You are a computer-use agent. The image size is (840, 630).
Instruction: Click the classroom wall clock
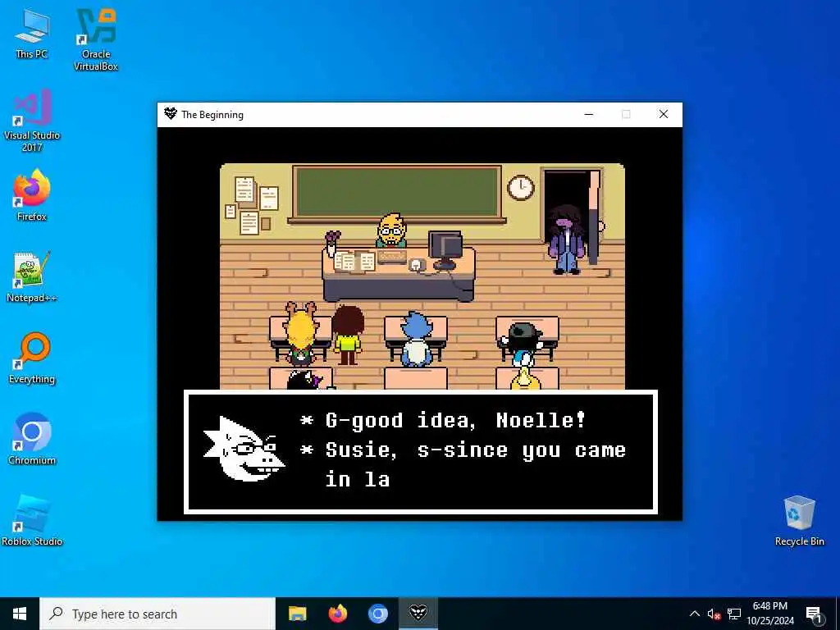coord(521,188)
